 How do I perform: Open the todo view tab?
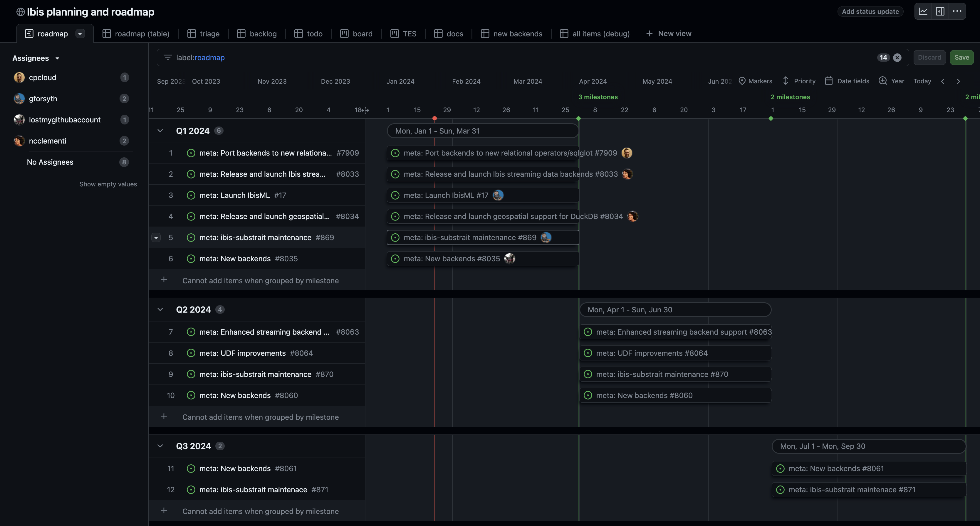click(x=308, y=33)
